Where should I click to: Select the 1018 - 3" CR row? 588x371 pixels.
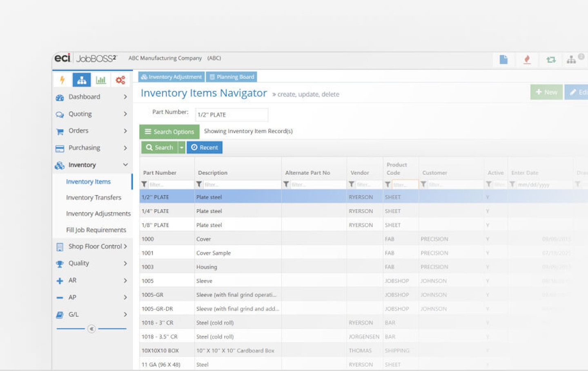click(x=363, y=323)
